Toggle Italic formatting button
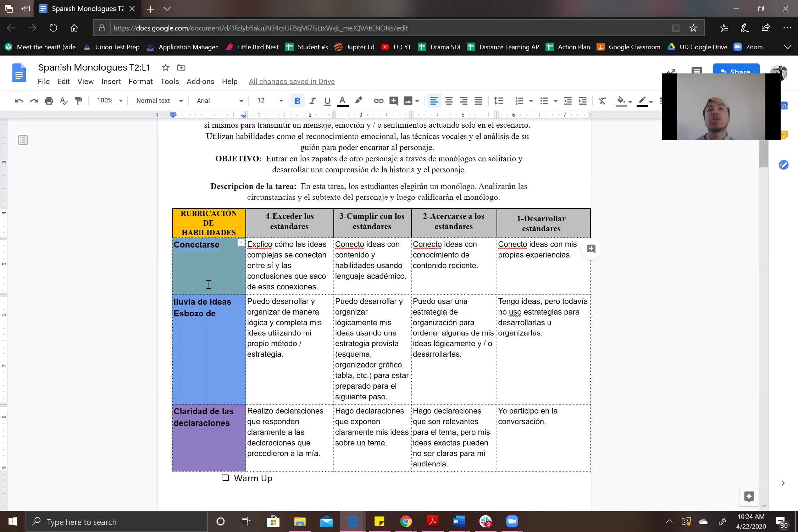This screenshot has height=532, width=798. 312,101
